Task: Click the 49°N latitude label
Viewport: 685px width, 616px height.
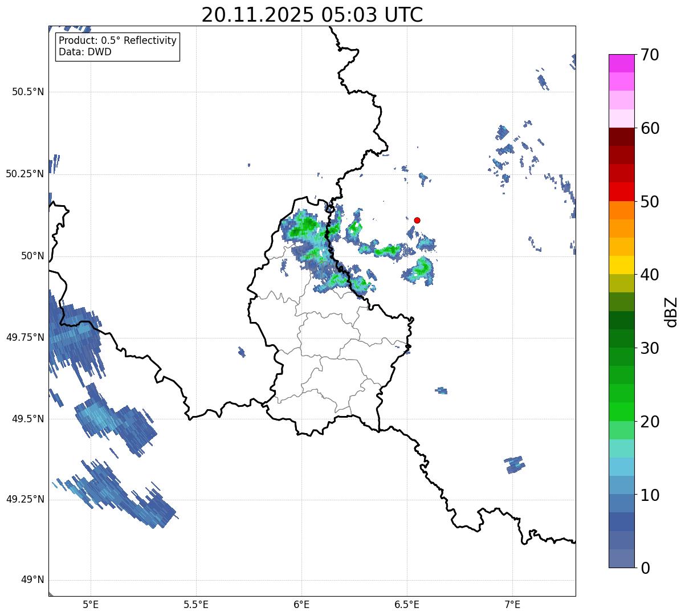Action: 33,580
